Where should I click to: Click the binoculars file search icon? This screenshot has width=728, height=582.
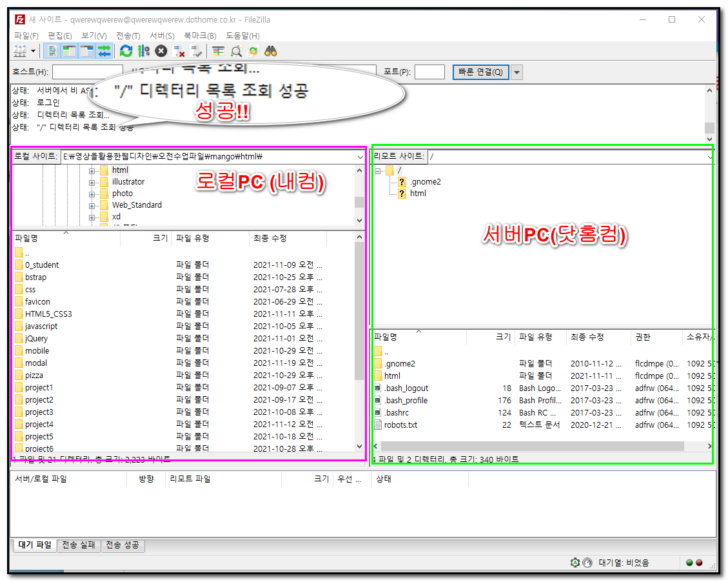(x=271, y=51)
